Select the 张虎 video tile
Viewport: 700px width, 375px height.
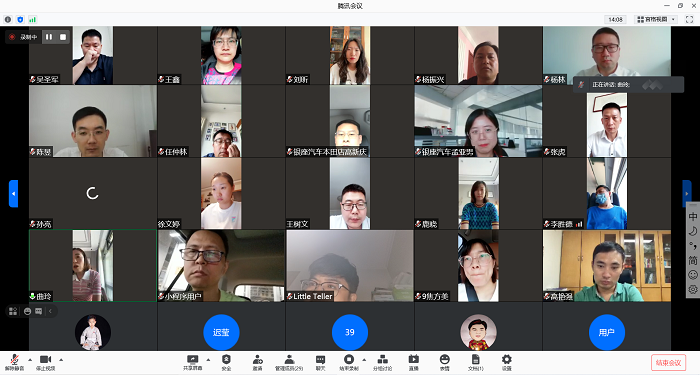607,121
